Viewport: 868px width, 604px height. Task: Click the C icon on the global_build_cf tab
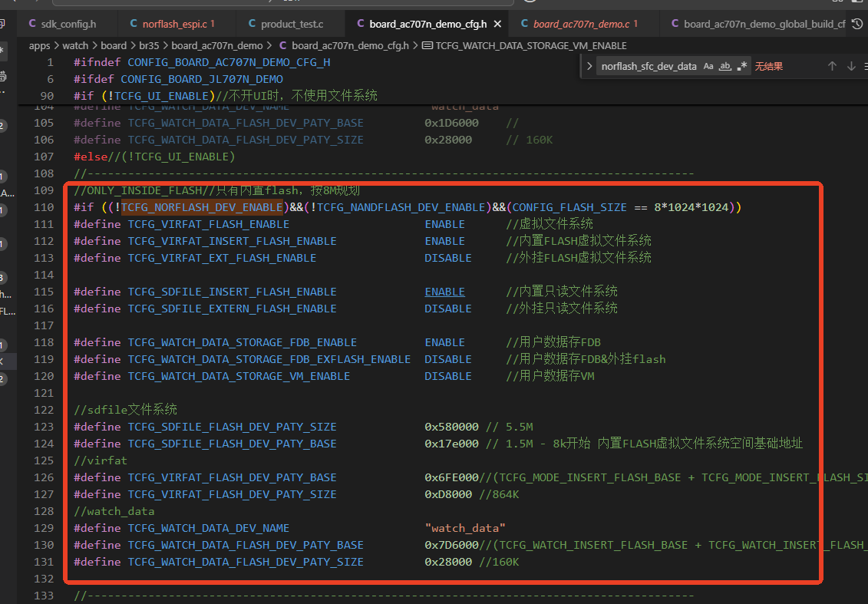675,24
